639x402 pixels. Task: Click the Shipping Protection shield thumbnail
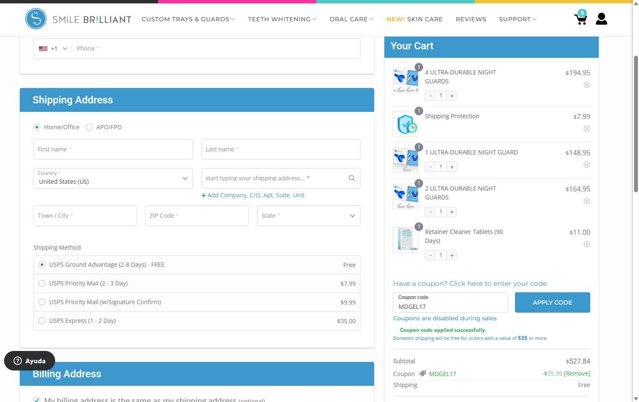pos(406,124)
